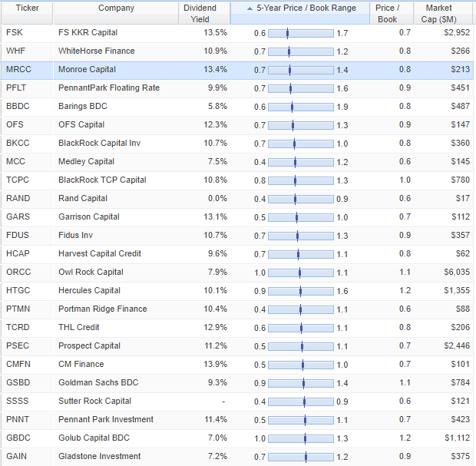This screenshot has height=466, width=476.
Task: Select the GAIN ticker cell
Action: 27,456
